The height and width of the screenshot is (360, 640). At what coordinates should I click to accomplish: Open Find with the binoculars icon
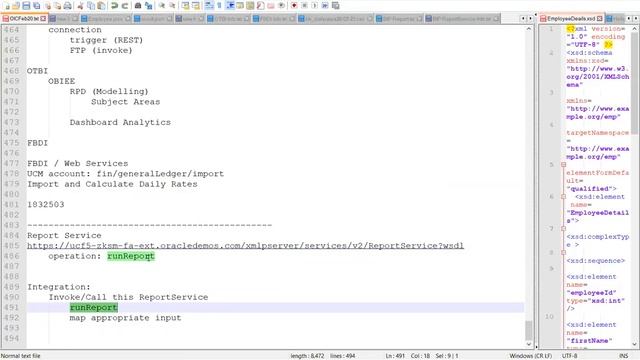coord(138,6)
